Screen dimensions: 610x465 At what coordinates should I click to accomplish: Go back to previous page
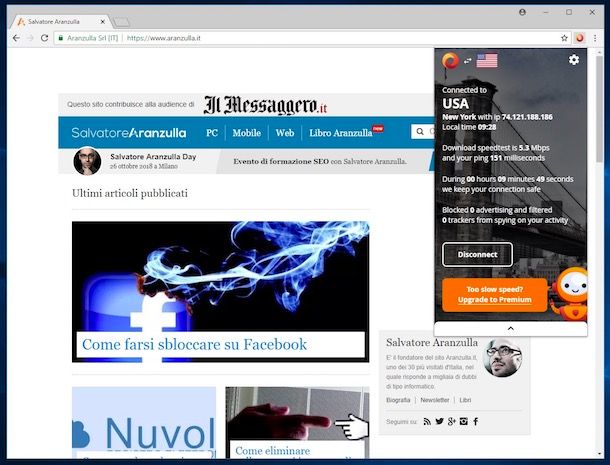pyautogui.click(x=16, y=38)
